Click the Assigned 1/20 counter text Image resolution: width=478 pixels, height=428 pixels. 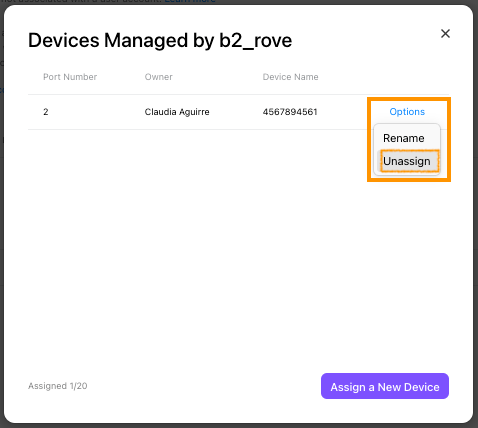58,386
